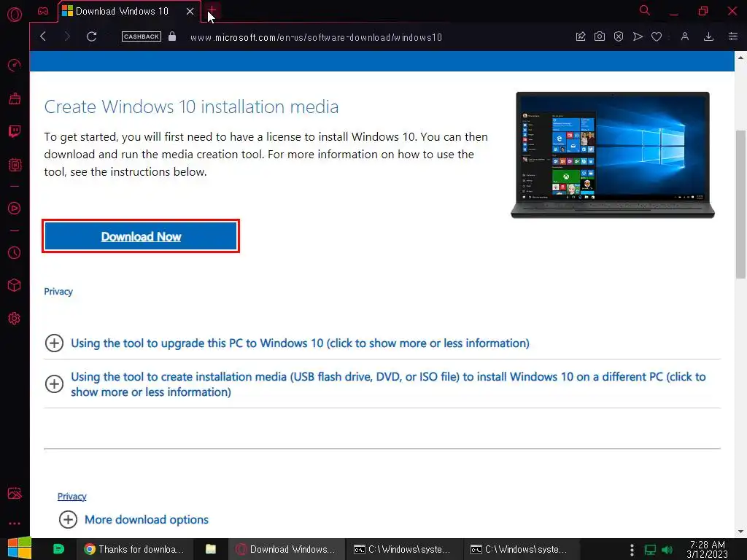Open Privacy link below Download Now

58,292
